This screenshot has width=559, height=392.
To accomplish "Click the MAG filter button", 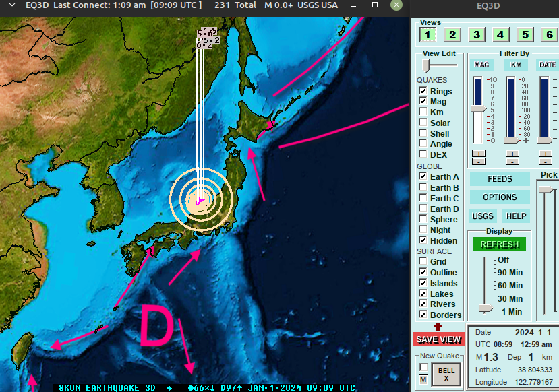I will pos(481,65).
